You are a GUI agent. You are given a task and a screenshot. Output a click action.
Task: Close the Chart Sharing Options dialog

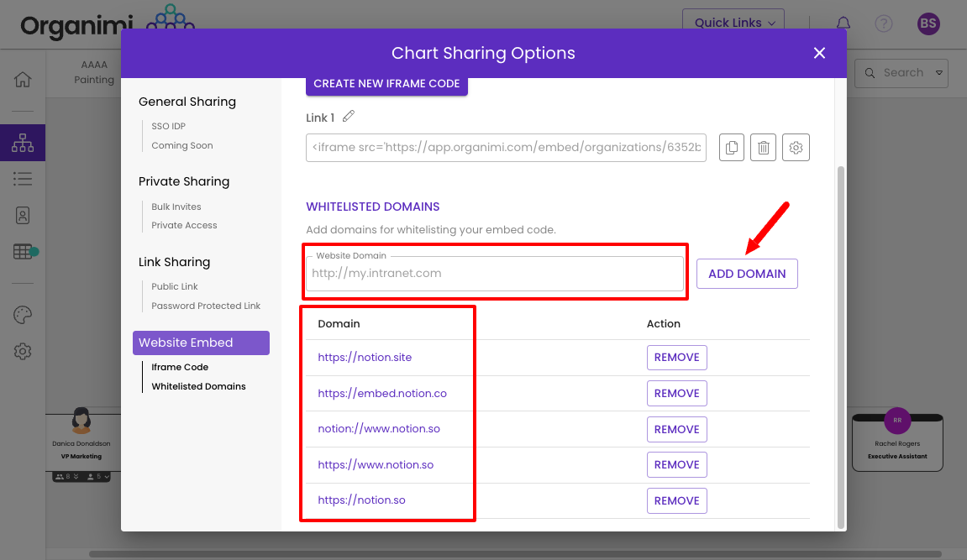pyautogui.click(x=819, y=53)
